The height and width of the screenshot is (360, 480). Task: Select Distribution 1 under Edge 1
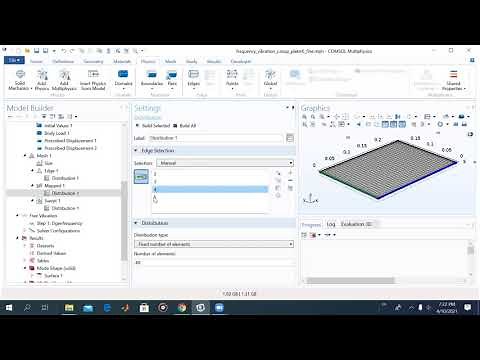(65, 178)
